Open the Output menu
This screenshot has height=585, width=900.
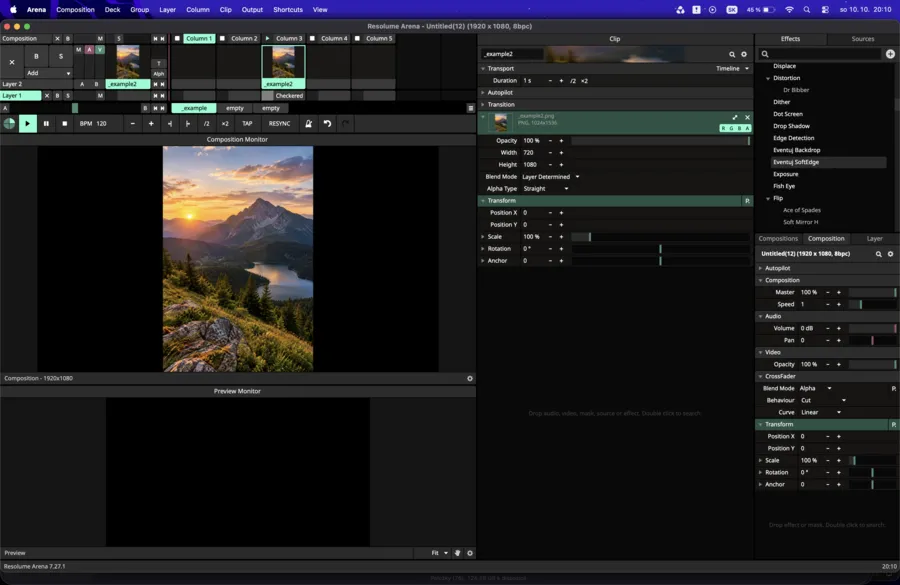coord(252,10)
